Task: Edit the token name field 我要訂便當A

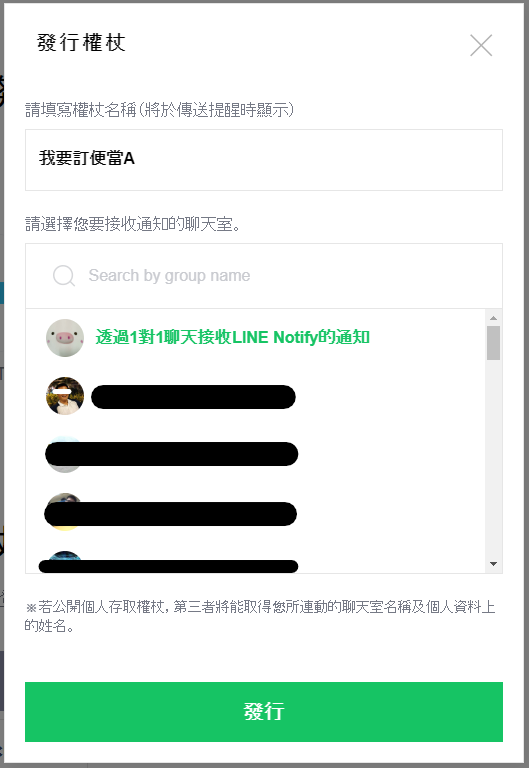Action: click(x=264, y=160)
